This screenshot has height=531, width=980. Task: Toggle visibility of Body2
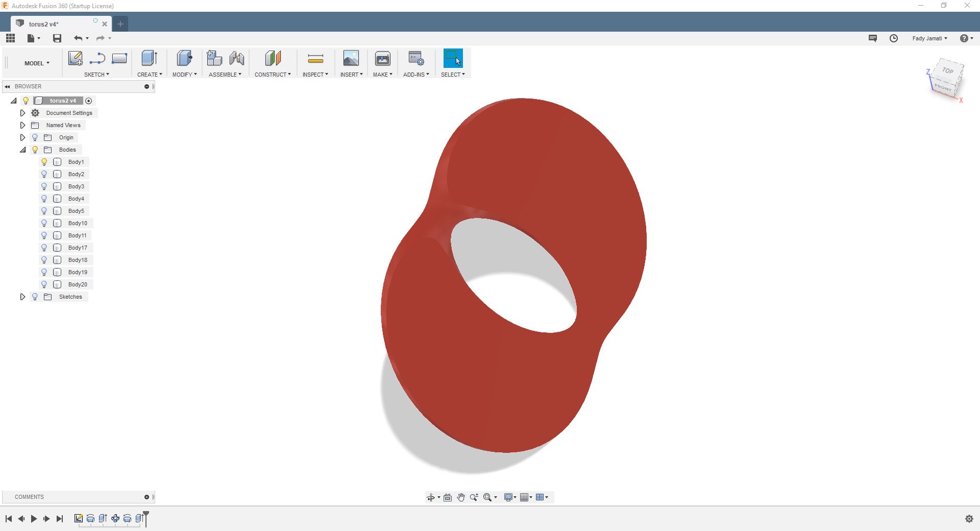[x=44, y=174]
